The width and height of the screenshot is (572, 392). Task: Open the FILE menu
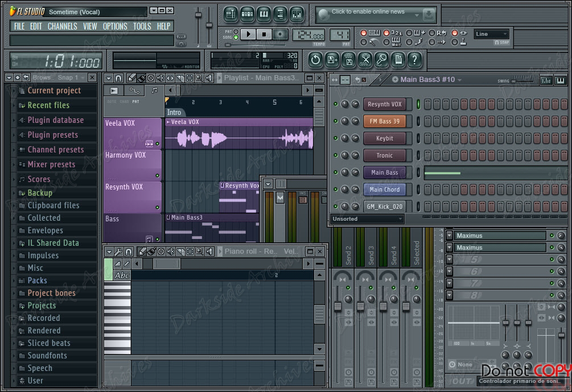pyautogui.click(x=19, y=26)
